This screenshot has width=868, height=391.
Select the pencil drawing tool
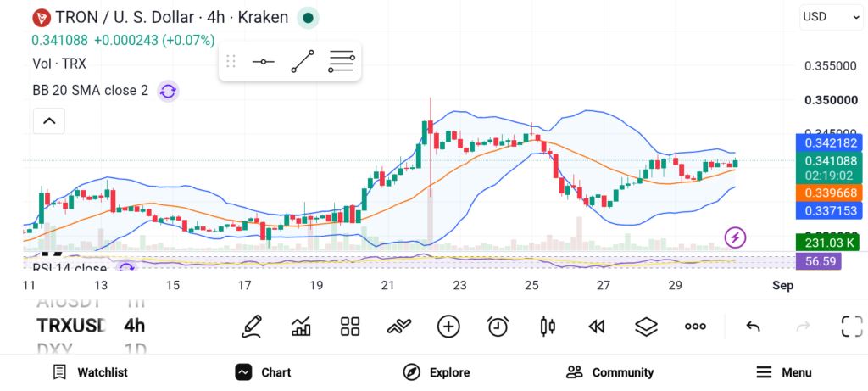252,327
